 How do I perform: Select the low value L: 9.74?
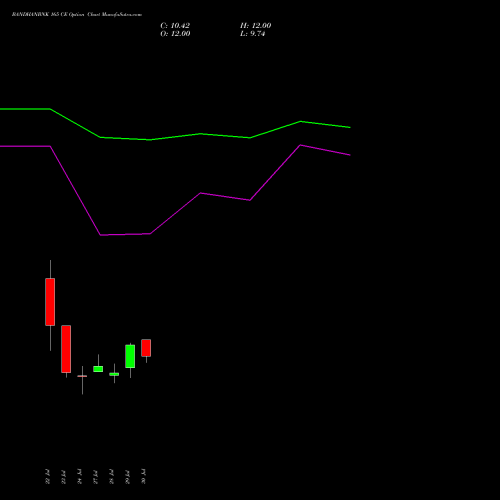(252, 34)
